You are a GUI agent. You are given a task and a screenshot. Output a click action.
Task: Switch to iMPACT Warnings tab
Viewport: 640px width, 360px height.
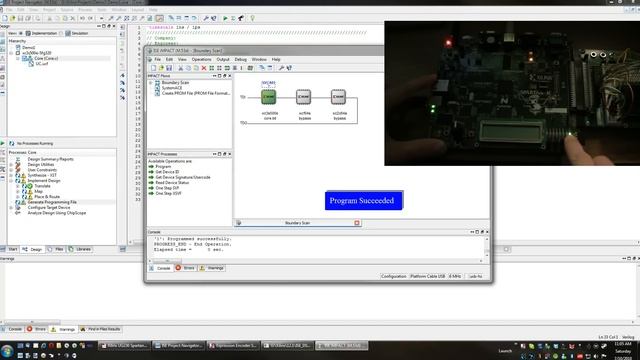[211, 268]
